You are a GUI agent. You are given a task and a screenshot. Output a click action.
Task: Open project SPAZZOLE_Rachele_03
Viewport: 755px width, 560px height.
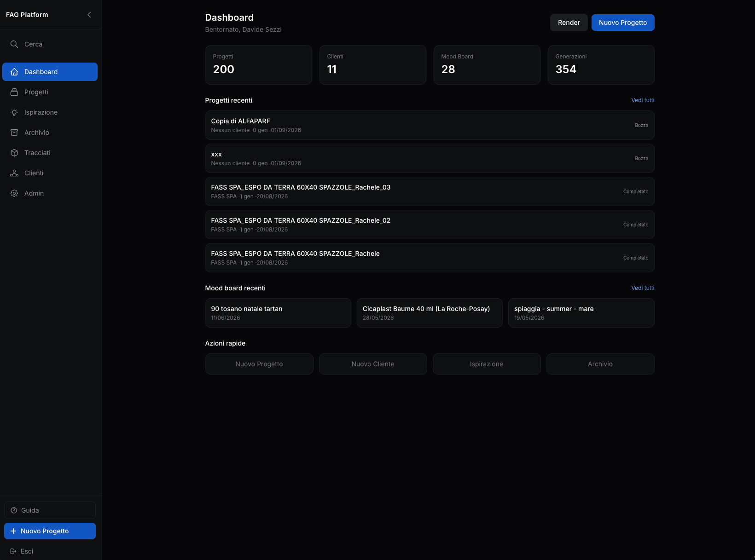tap(430, 191)
